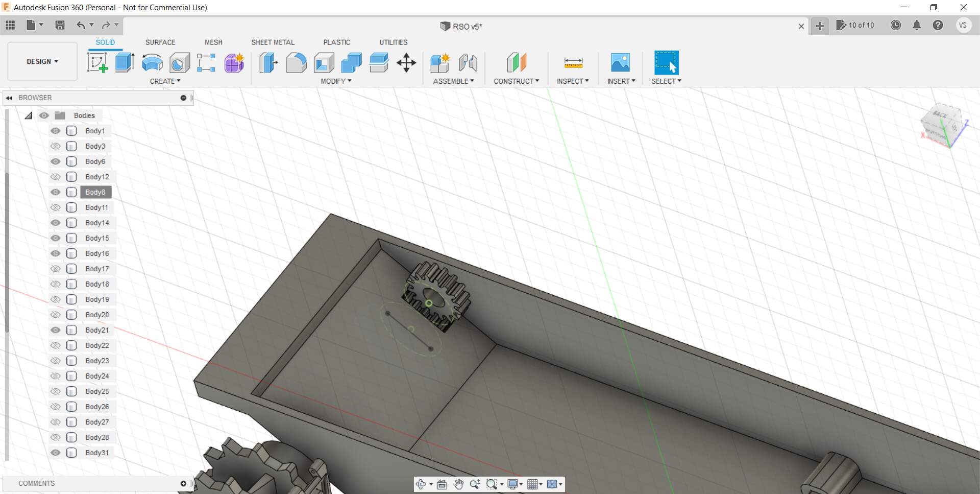The width and height of the screenshot is (980, 494).
Task: Expand the MODIFY menu
Action: pos(336,81)
